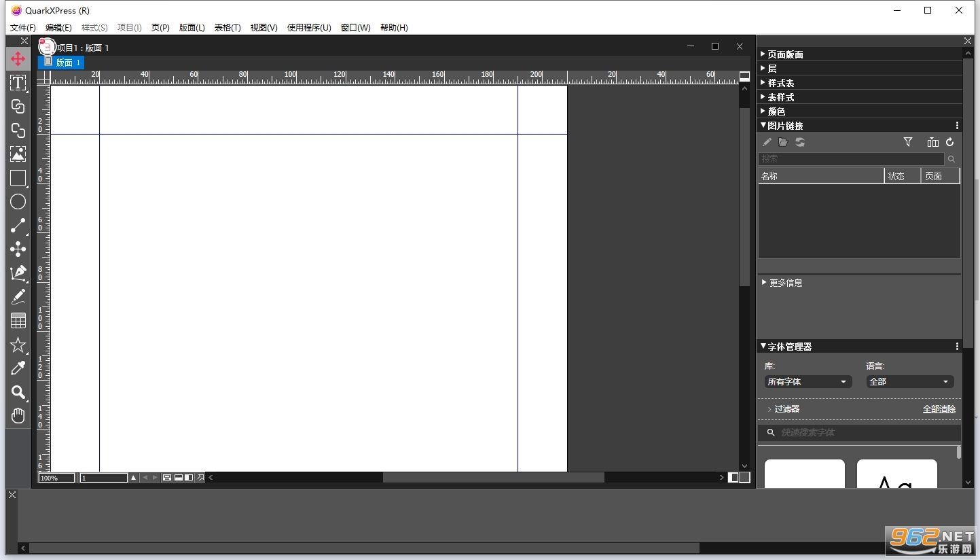Open the 视图(V) menu
The width and height of the screenshot is (980, 560).
tap(264, 28)
